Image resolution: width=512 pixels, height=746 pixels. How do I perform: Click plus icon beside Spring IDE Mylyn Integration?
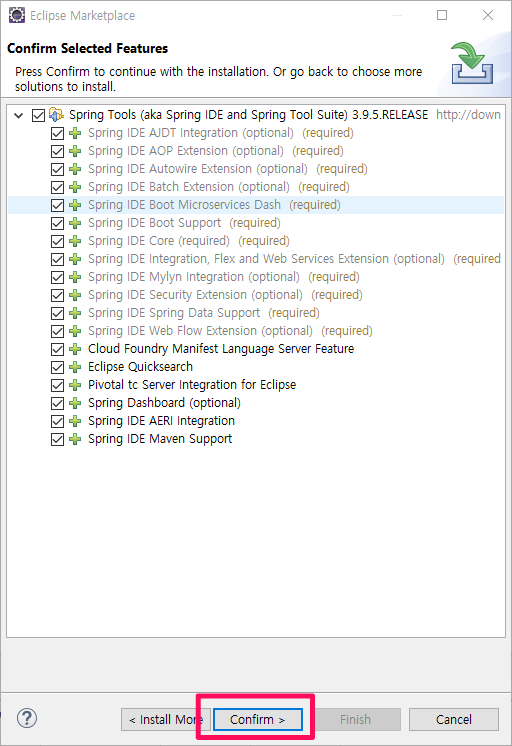(x=75, y=277)
